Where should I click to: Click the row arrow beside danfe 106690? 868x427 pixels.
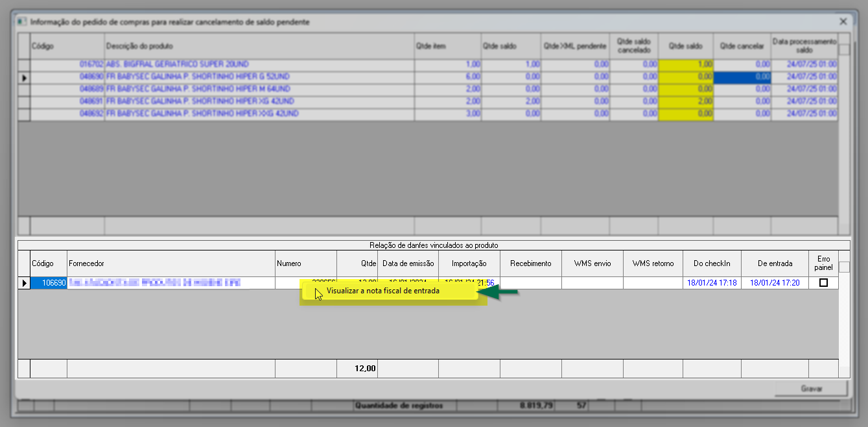point(24,283)
